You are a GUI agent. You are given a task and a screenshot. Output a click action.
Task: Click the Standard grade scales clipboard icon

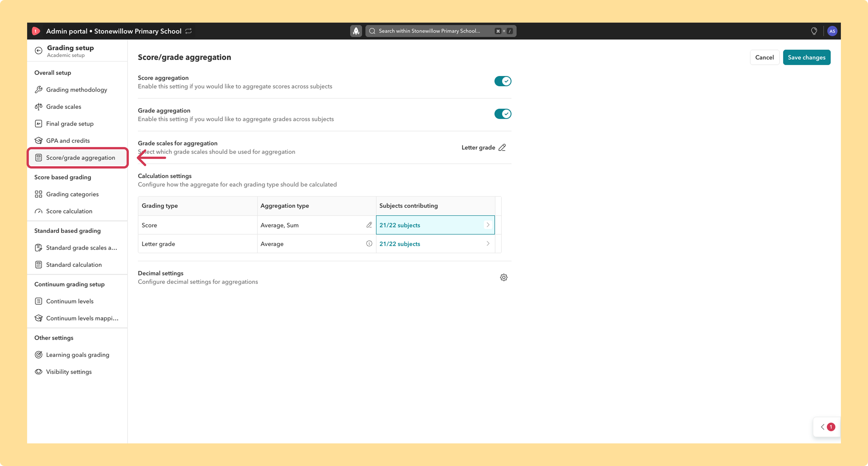pos(39,248)
